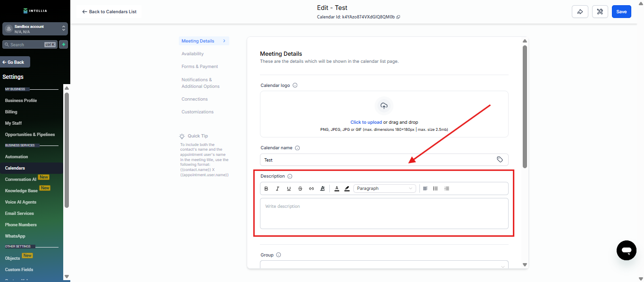The height and width of the screenshot is (282, 644).
Task: Toggle bold formatting in description toolbar
Action: 266,188
